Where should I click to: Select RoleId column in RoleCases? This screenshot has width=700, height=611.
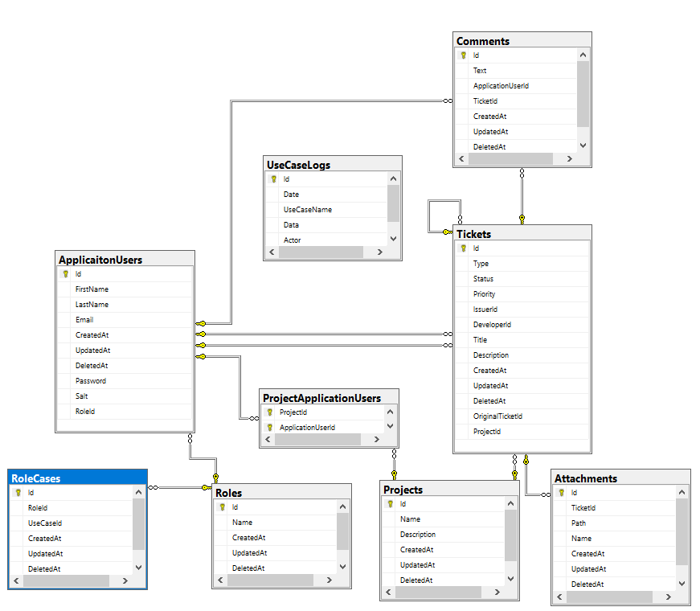(72, 508)
